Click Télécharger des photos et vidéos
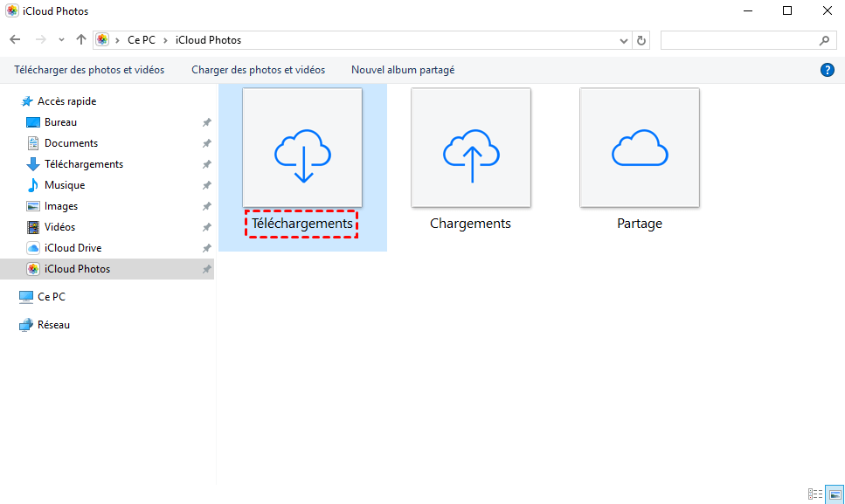Image resolution: width=845 pixels, height=504 pixels. [x=89, y=70]
